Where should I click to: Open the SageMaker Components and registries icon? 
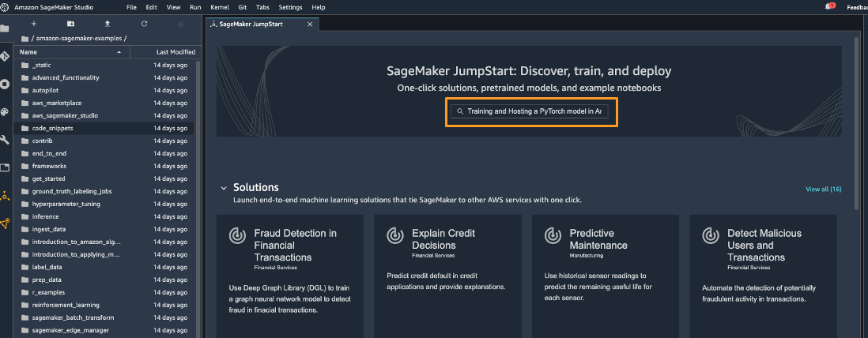click(5, 223)
